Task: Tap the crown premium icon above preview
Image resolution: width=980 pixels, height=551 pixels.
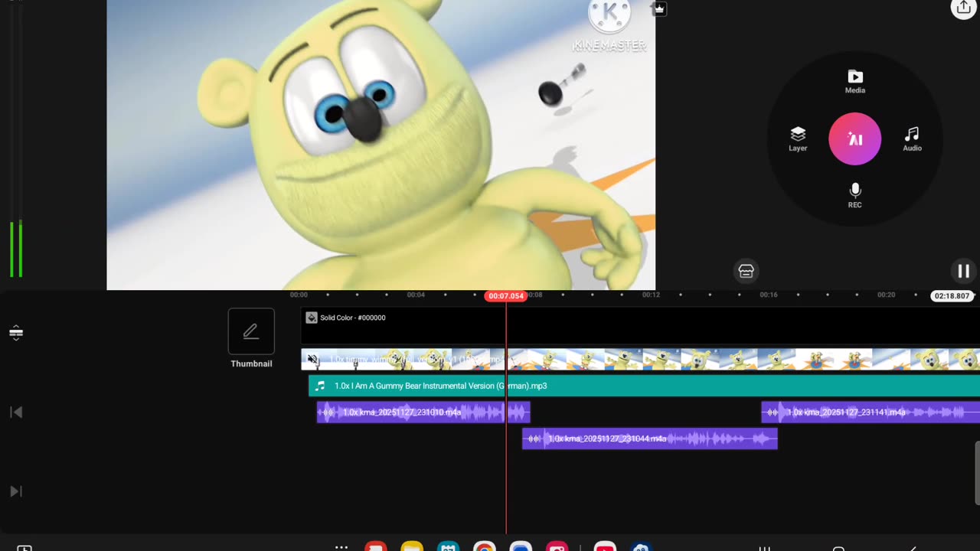Action: tap(658, 8)
